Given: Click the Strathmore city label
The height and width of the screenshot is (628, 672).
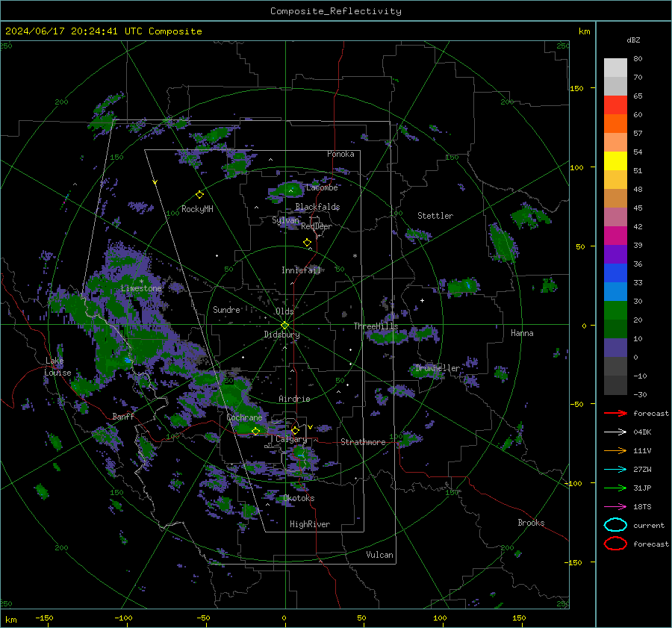Looking at the screenshot, I should pos(363,442).
